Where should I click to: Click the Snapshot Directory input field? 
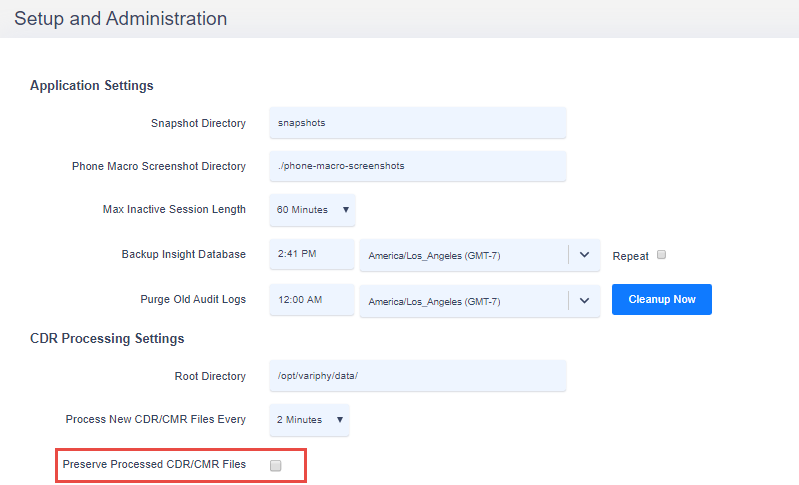[x=417, y=123]
